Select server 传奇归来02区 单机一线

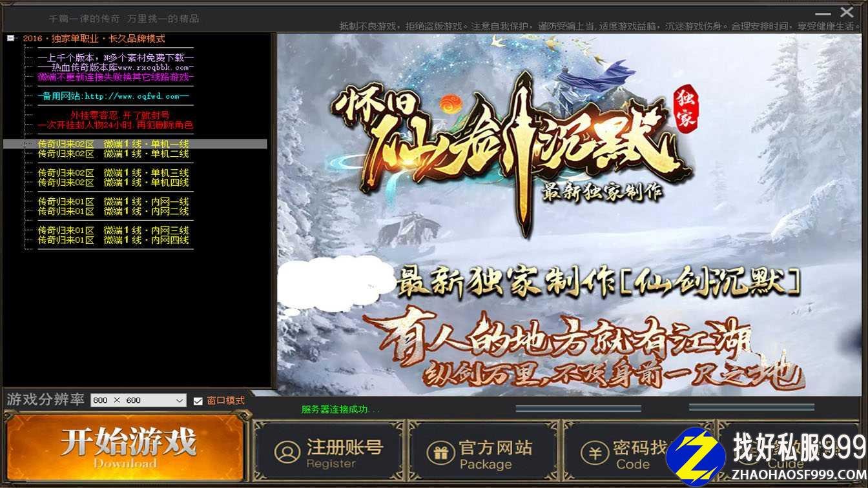click(113, 144)
